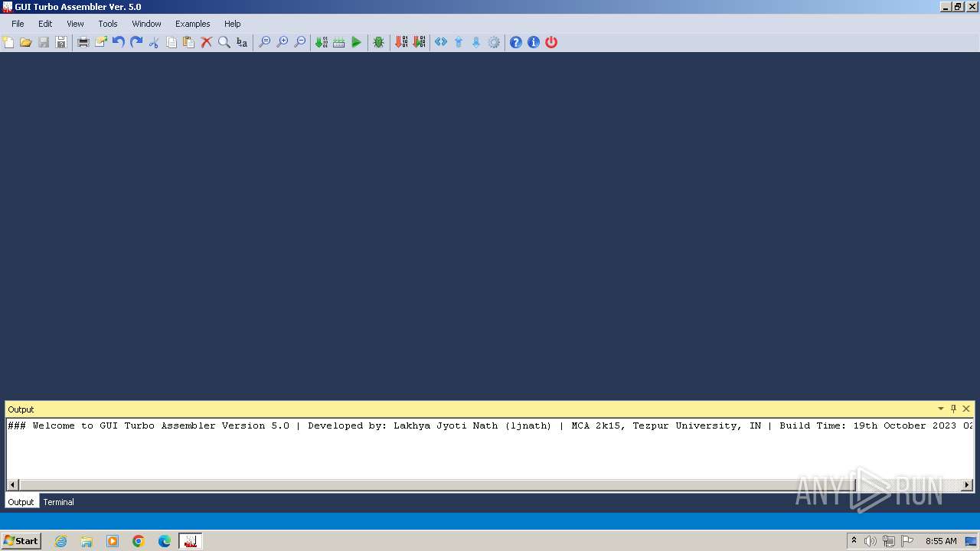Image resolution: width=980 pixels, height=551 pixels.
Task: Start the debugger with the bug icon
Action: [379, 42]
